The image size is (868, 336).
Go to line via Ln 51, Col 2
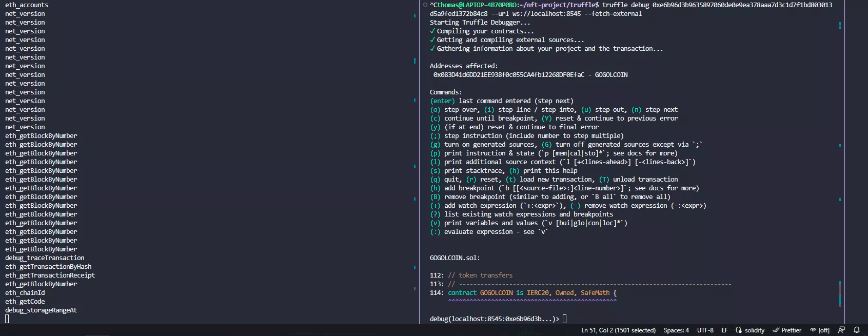[618, 330]
